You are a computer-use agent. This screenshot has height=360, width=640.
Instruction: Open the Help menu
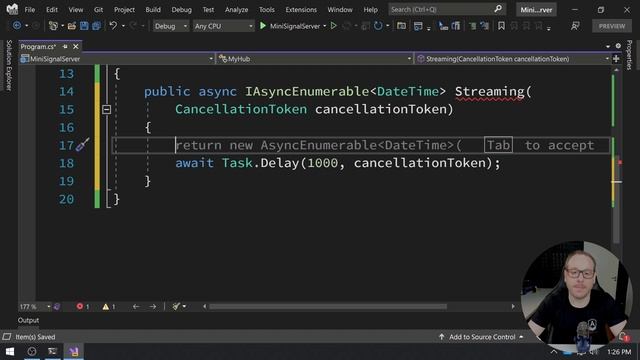370,9
